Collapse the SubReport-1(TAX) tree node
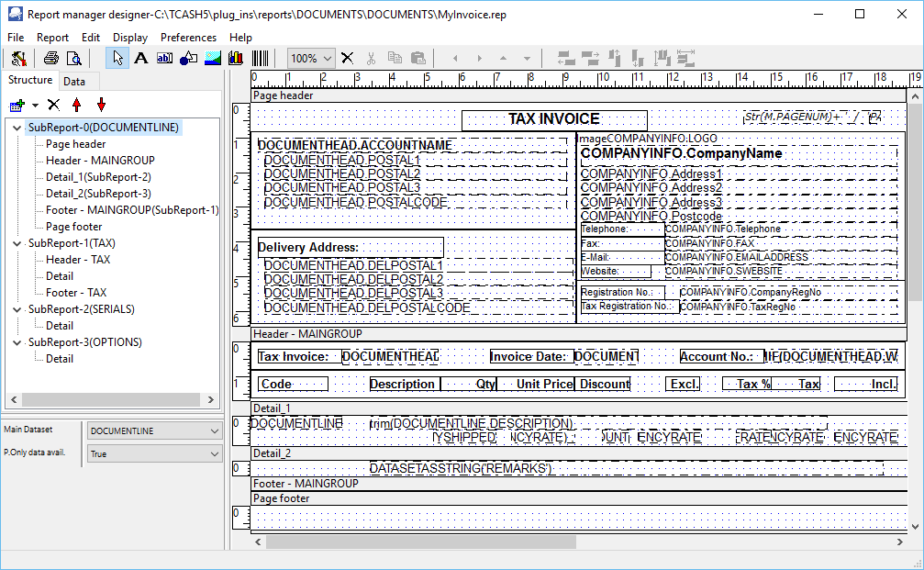 pyautogui.click(x=18, y=243)
